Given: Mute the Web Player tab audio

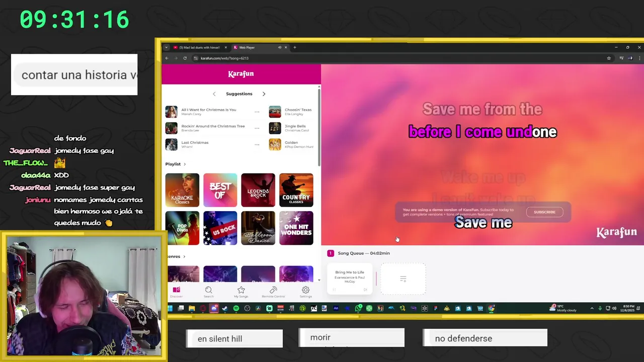Looking at the screenshot, I should coord(280,47).
